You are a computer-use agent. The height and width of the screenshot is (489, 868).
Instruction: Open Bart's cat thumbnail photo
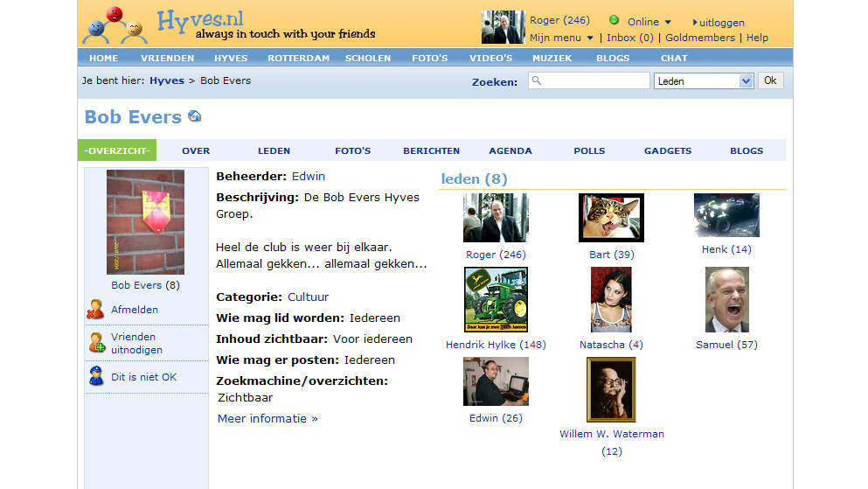tap(611, 218)
